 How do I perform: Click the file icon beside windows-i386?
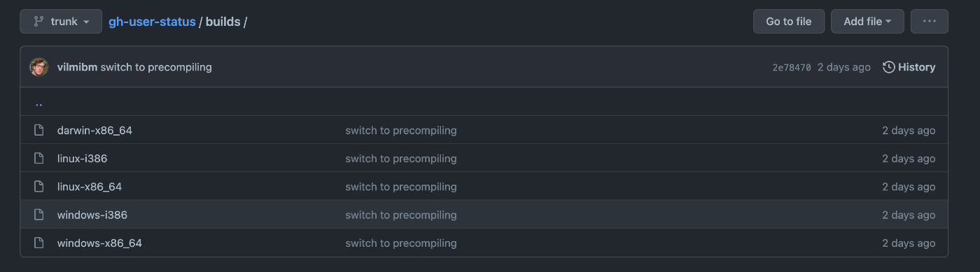(x=39, y=215)
